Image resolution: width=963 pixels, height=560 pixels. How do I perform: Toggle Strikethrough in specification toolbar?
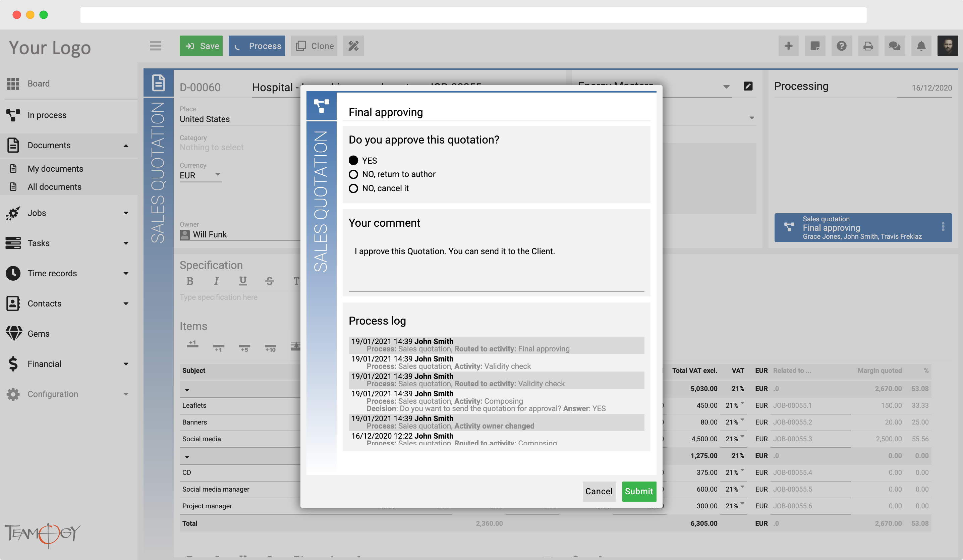click(x=269, y=281)
